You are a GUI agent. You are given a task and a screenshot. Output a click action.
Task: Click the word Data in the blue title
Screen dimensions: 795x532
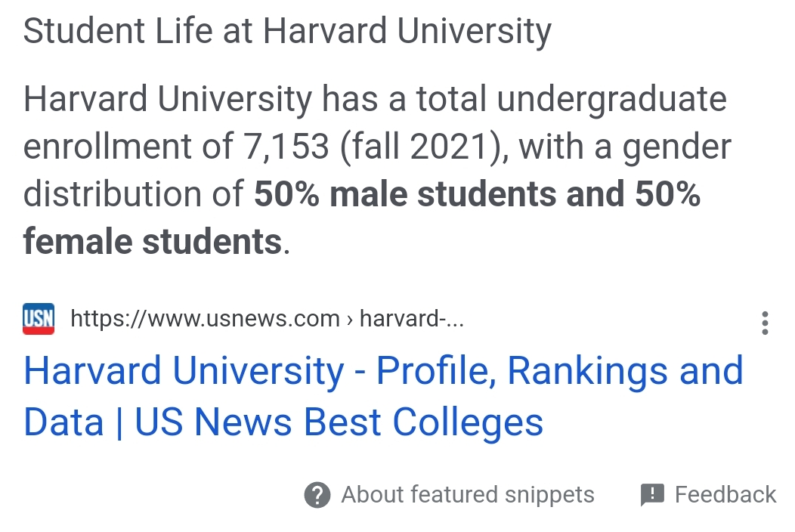point(63,422)
